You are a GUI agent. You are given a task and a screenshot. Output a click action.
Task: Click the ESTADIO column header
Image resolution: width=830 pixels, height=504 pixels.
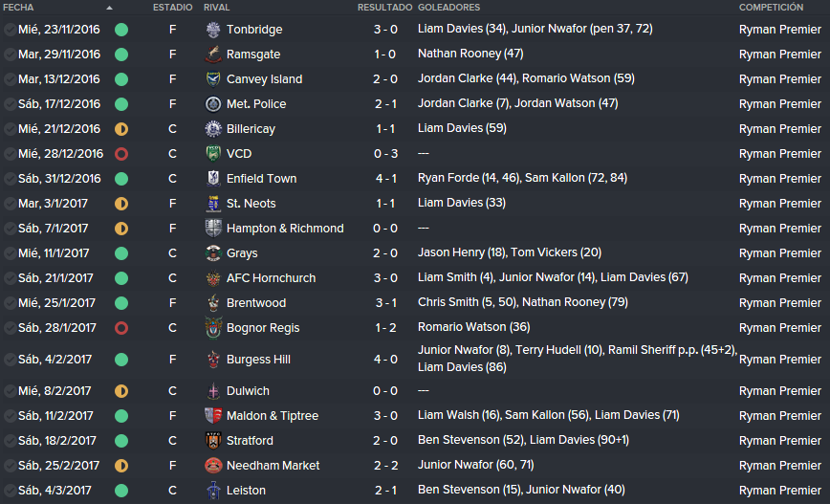(x=172, y=8)
